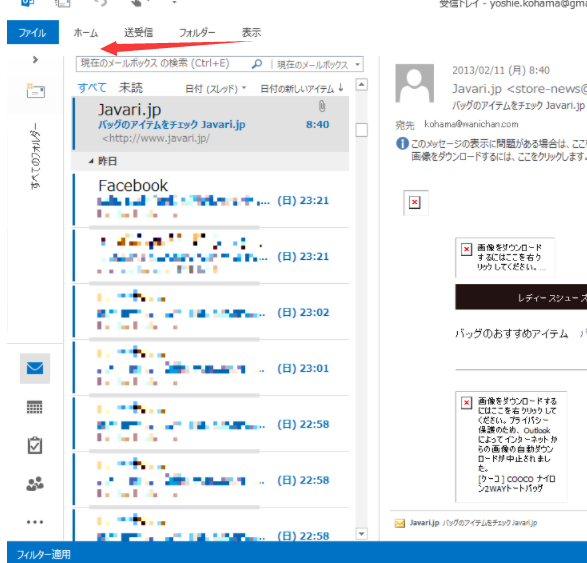Click the mailbox search field
This screenshot has width=587, height=563.
click(165, 64)
